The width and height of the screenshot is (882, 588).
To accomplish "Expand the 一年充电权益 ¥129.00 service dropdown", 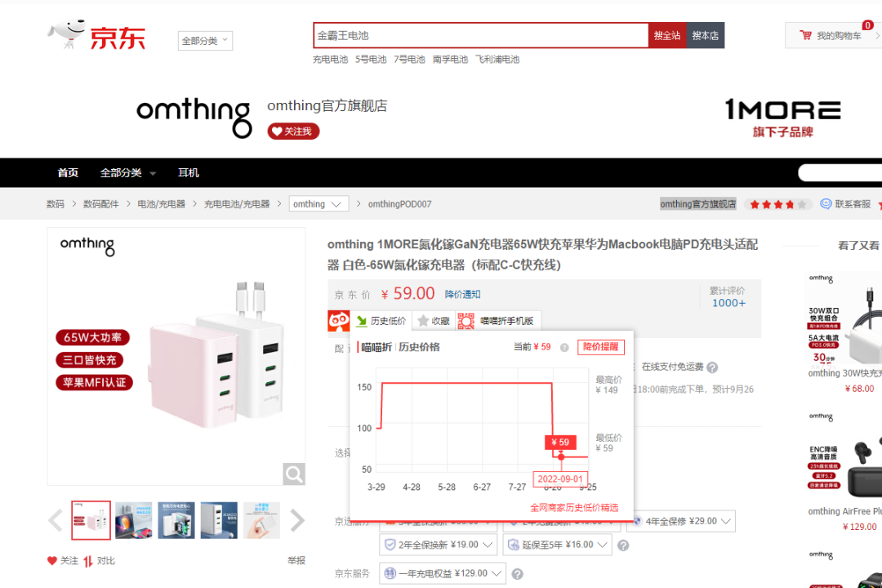I will [442, 573].
